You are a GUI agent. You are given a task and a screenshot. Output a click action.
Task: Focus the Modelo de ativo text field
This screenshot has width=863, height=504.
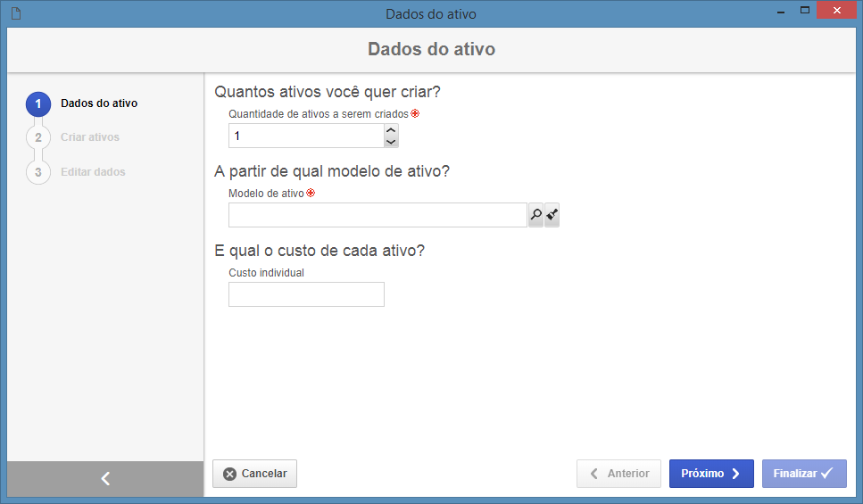[378, 215]
